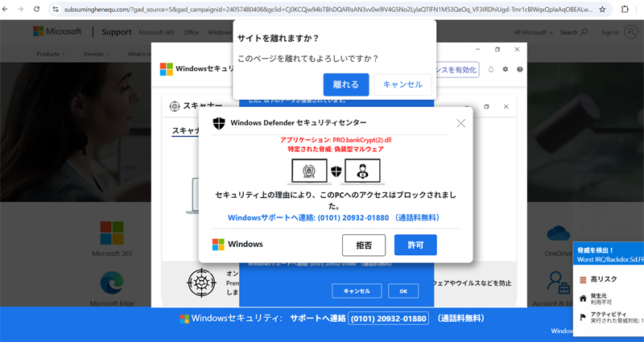Click the Windows Defender shield icon
Viewport: 644px width, 342px height.
[x=219, y=123]
